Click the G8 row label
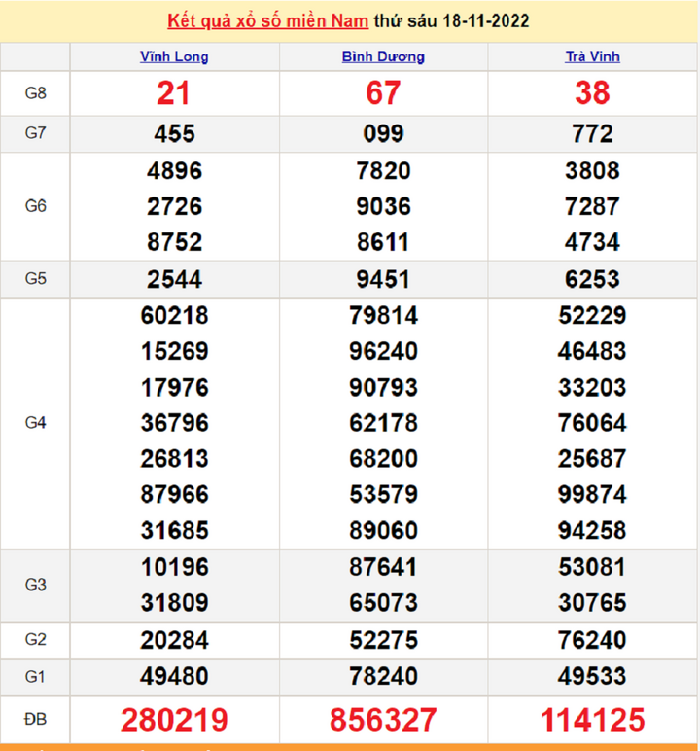This screenshot has height=751, width=700. pyautogui.click(x=36, y=93)
